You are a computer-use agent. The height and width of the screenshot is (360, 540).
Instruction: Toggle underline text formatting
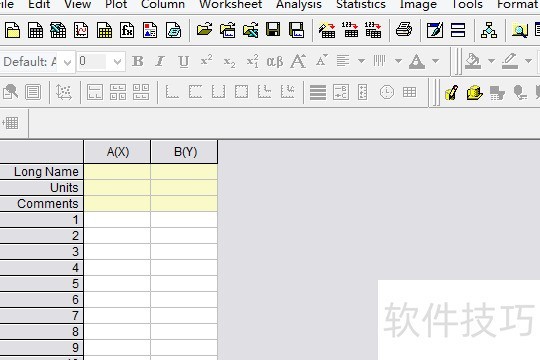[183, 61]
